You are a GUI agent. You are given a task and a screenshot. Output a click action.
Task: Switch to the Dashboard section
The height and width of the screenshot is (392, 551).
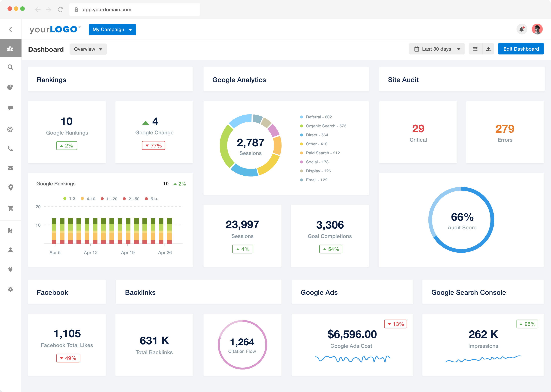pyautogui.click(x=46, y=49)
